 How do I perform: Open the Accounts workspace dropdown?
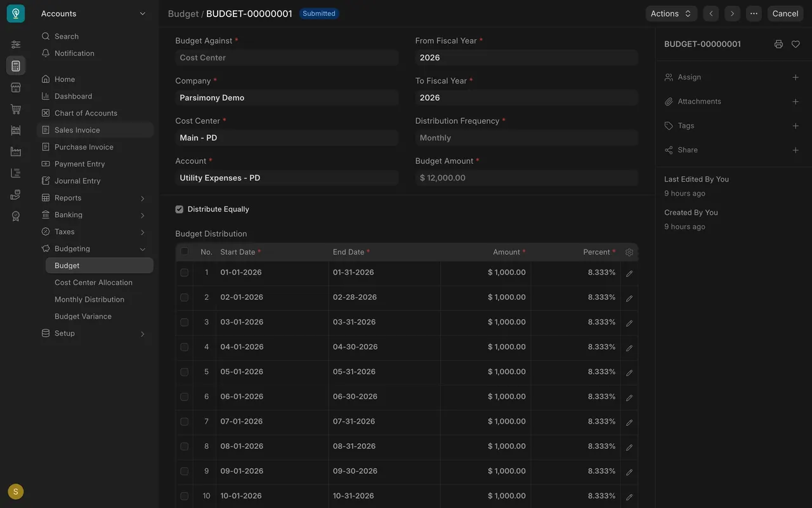coord(93,13)
